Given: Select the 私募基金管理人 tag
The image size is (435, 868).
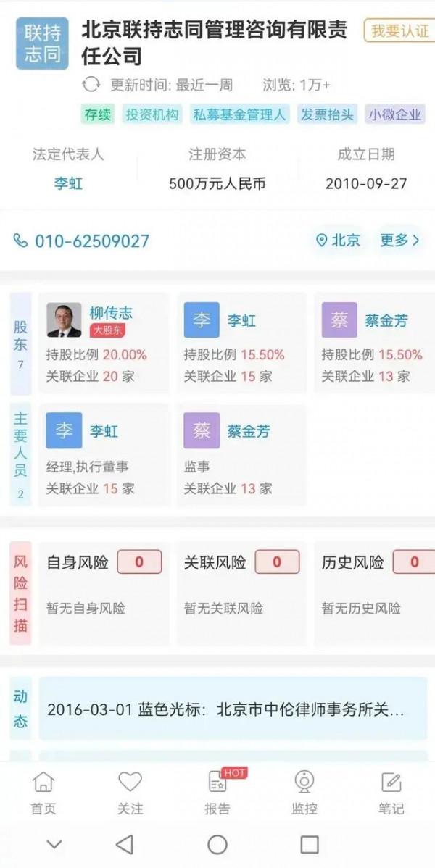Looking at the screenshot, I should point(240,114).
